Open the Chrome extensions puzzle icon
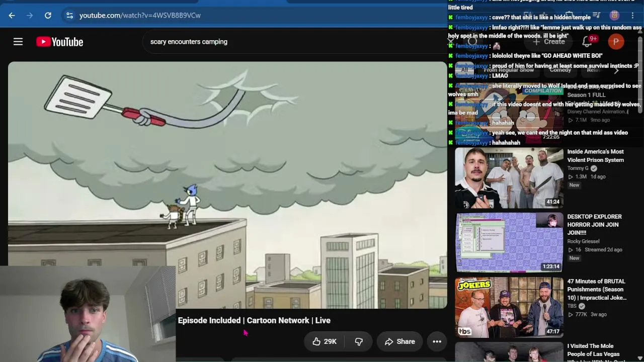 569,16
